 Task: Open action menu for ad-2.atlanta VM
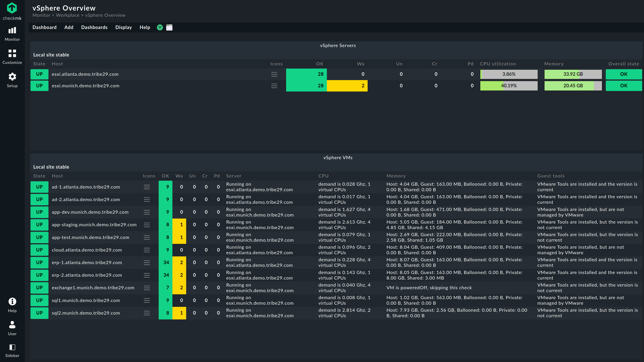(147, 199)
